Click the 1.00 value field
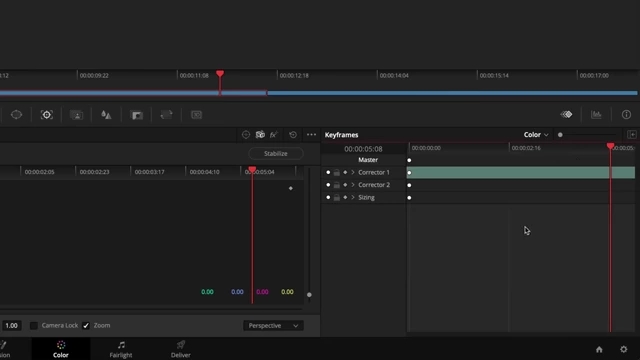The image size is (640, 360). [x=11, y=325]
